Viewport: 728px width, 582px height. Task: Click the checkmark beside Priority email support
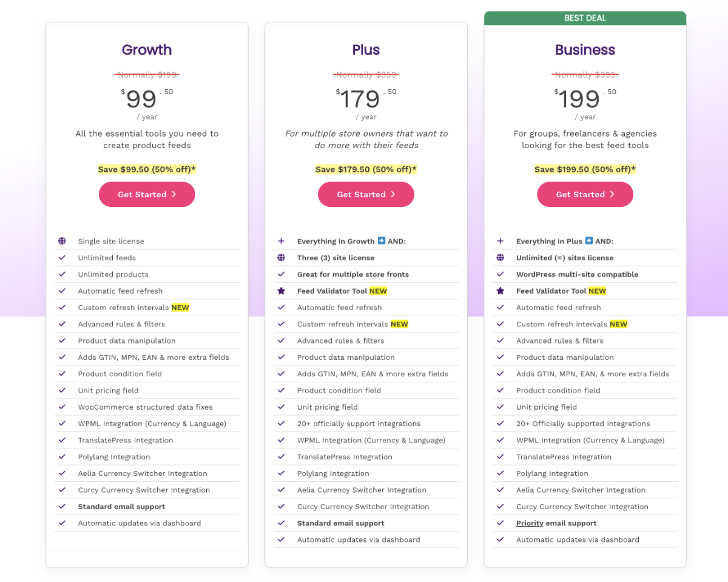(x=500, y=523)
